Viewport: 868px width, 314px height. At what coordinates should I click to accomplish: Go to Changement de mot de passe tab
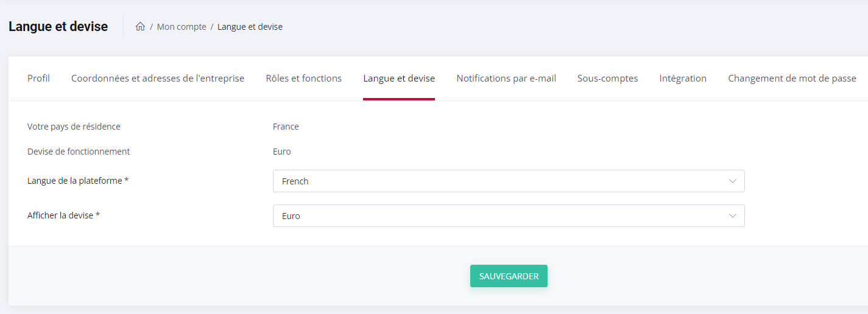pos(792,78)
